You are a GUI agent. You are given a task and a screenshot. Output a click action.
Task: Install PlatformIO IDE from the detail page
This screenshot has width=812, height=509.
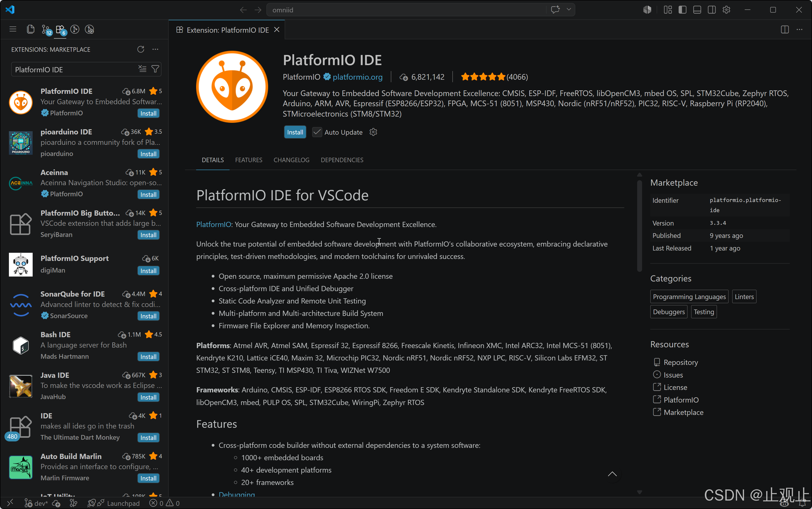click(295, 132)
